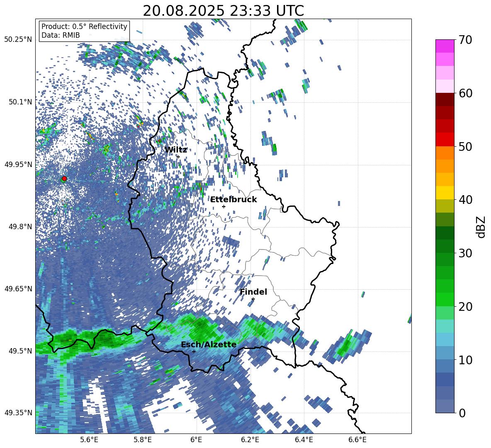
Task: Click the 60 label on the colorbar
Action: pos(465,93)
